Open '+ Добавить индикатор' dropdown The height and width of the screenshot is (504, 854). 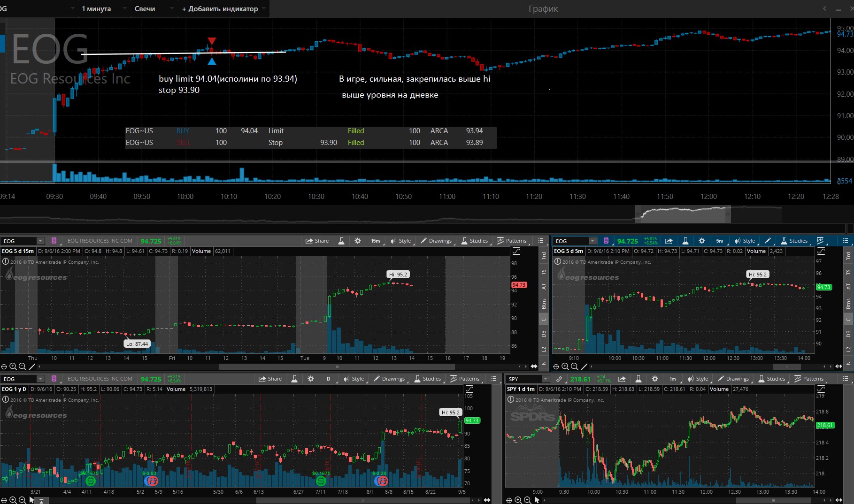pyautogui.click(x=224, y=9)
